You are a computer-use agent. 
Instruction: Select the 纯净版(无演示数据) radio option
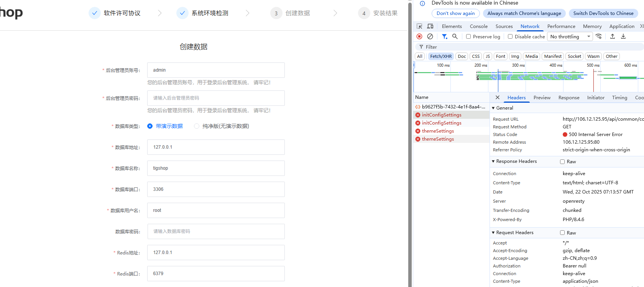pos(197,126)
